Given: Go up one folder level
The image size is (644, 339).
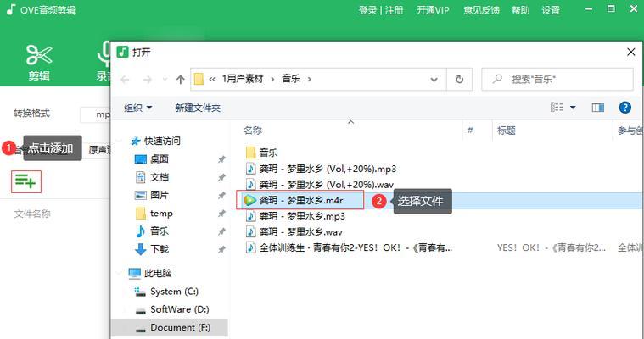Looking at the screenshot, I should pos(181,79).
